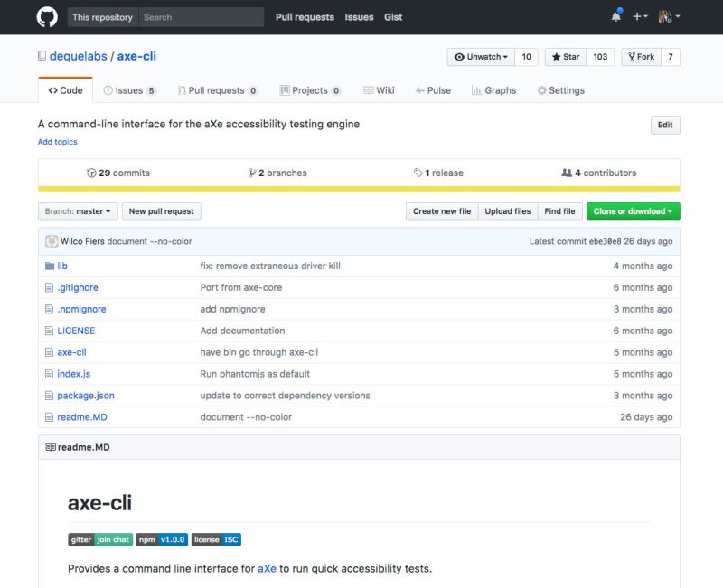723x588 pixels.
Task: Open notifications via the bell icon
Action: tap(615, 15)
